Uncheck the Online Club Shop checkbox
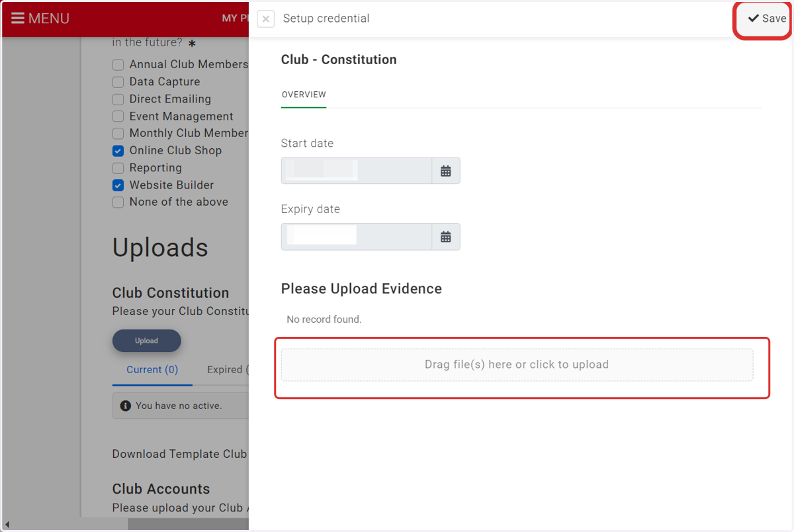This screenshot has width=794, height=532. [x=118, y=151]
